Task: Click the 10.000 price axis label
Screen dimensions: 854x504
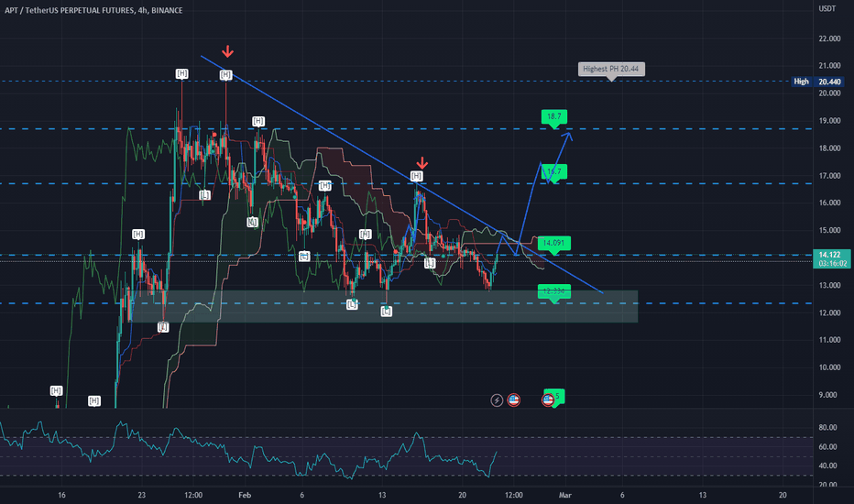Action: (829, 367)
